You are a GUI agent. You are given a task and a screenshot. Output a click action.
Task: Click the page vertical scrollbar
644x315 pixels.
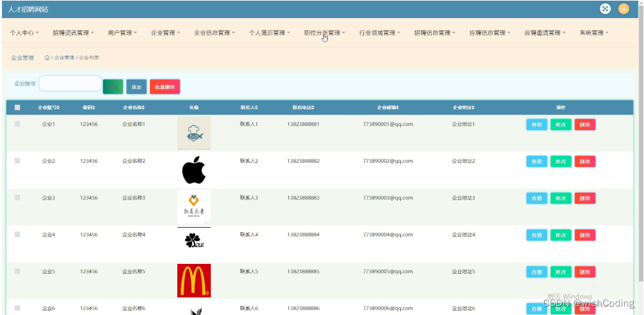(x=641, y=144)
